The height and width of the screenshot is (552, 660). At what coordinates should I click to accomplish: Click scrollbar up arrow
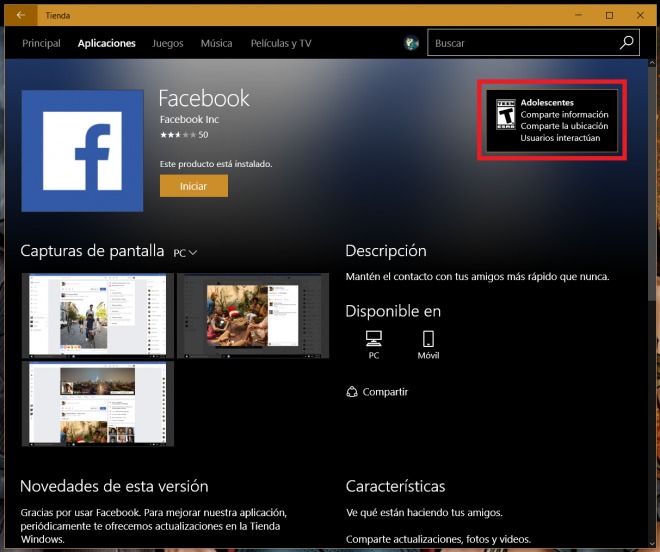point(652,63)
